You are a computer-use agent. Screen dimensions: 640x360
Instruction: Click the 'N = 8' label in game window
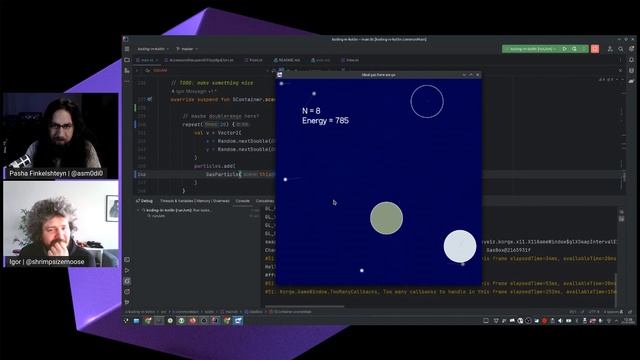click(x=311, y=111)
